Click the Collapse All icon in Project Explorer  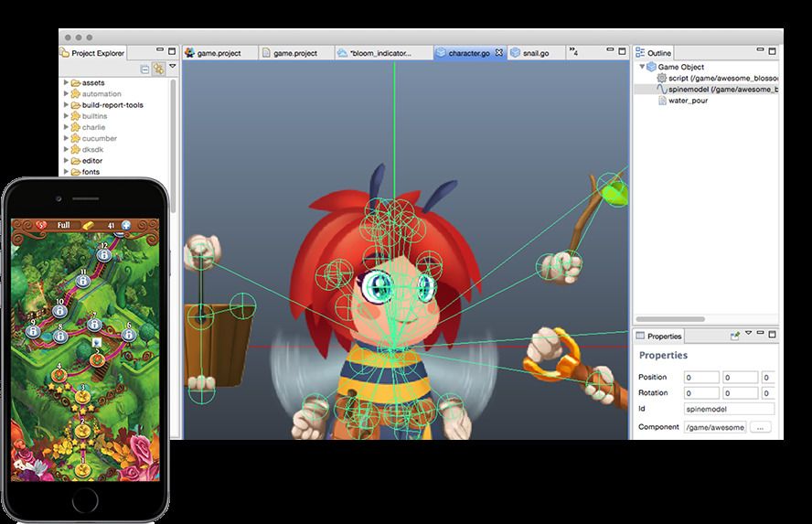144,69
